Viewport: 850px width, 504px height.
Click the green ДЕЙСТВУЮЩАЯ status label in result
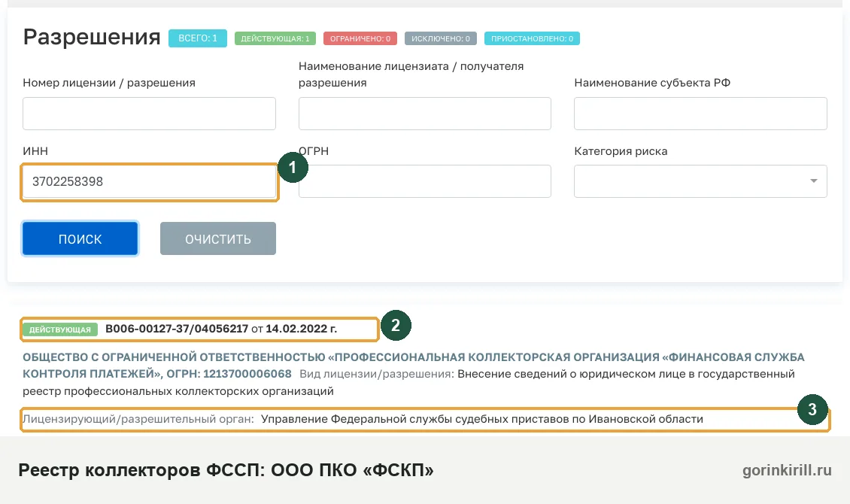click(60, 329)
